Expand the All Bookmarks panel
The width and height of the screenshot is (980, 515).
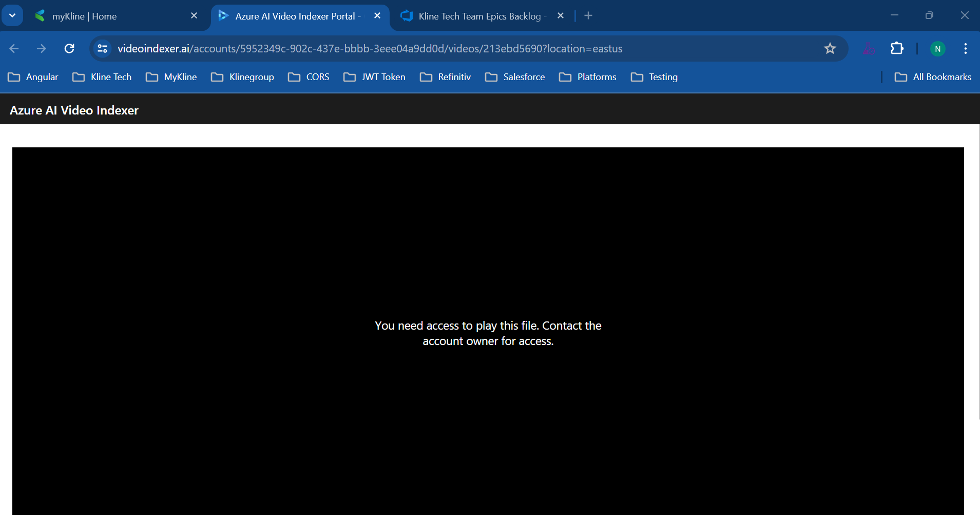(932, 77)
